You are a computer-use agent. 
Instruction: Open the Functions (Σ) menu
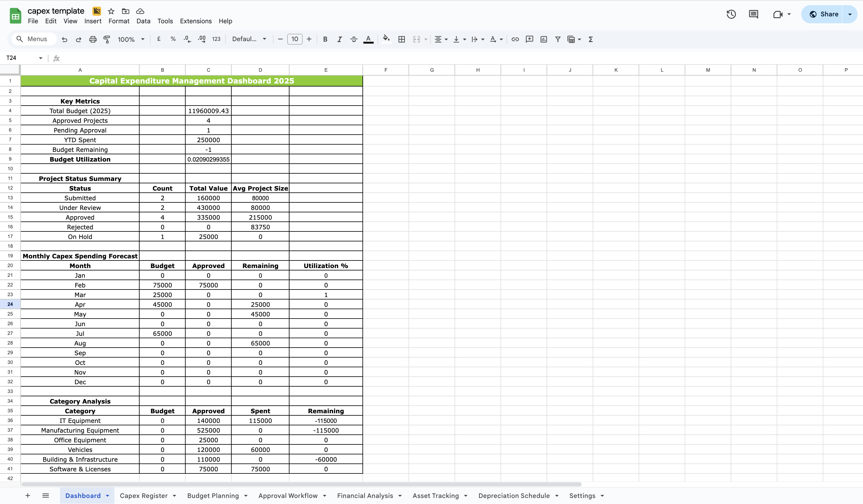click(590, 39)
